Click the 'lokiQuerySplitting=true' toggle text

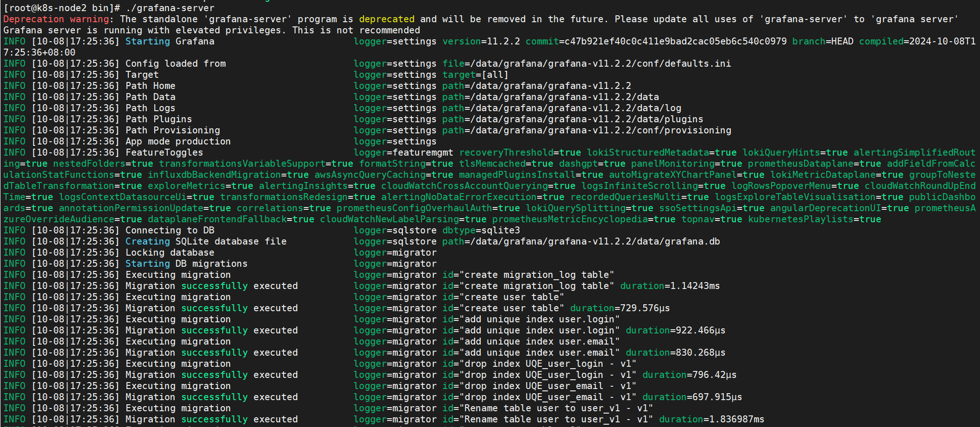coord(590,208)
